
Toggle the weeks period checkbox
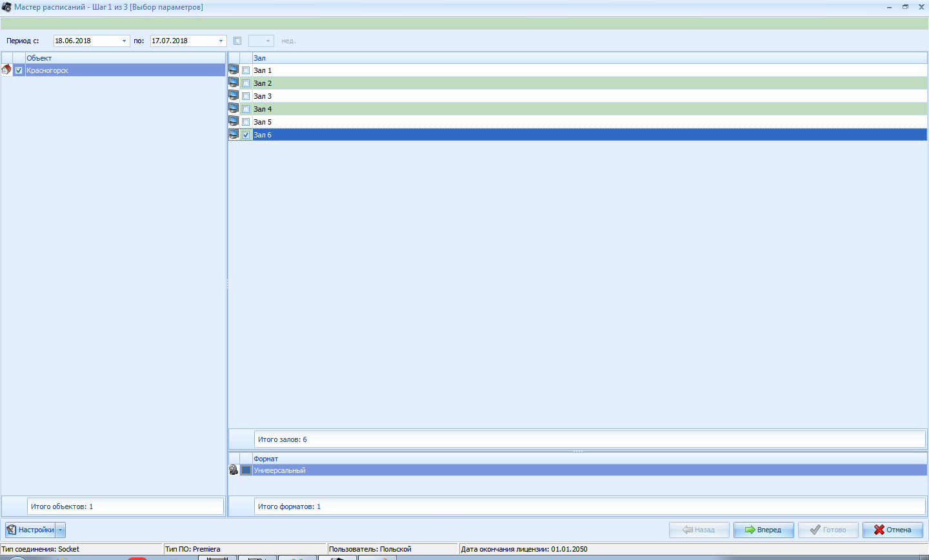[237, 41]
